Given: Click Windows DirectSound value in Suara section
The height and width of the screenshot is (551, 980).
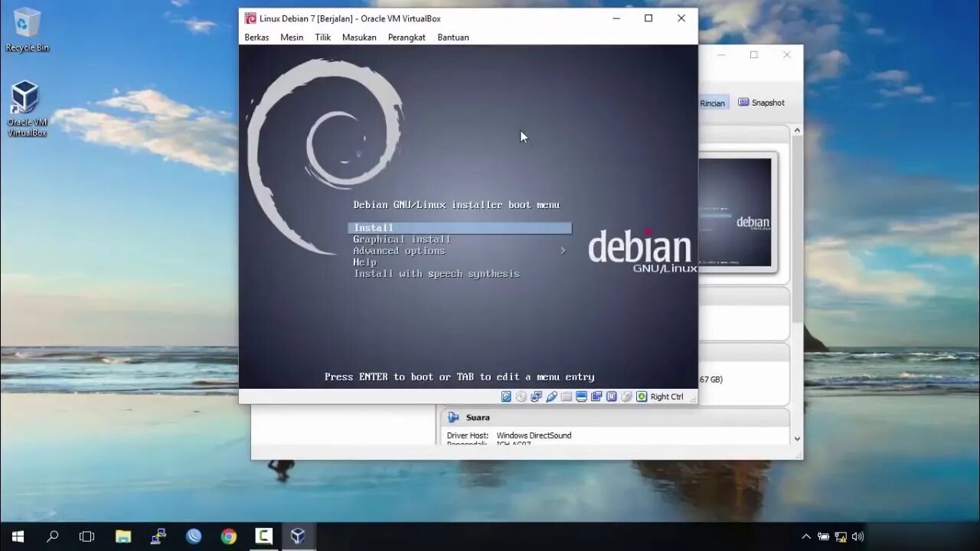Looking at the screenshot, I should pyautogui.click(x=534, y=435).
